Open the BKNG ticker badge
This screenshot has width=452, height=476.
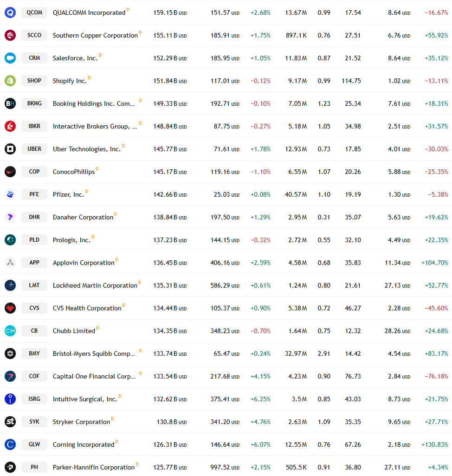34,103
